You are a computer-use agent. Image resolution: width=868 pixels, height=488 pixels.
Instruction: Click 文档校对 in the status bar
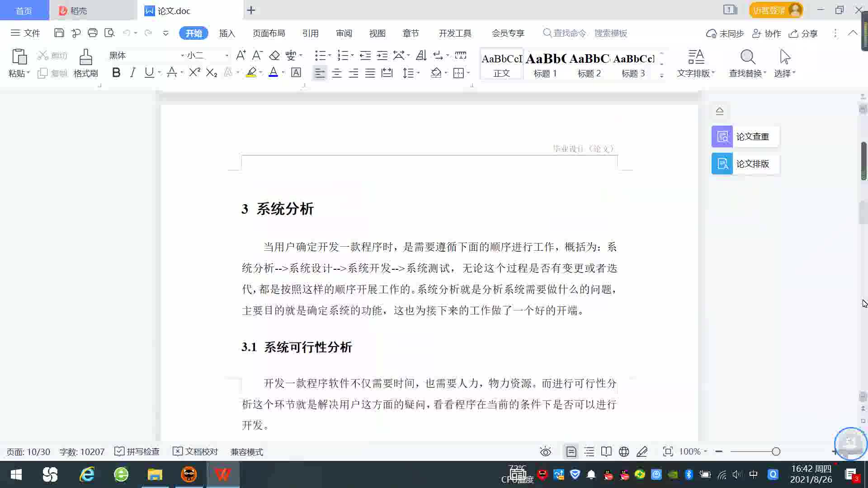[x=195, y=451]
